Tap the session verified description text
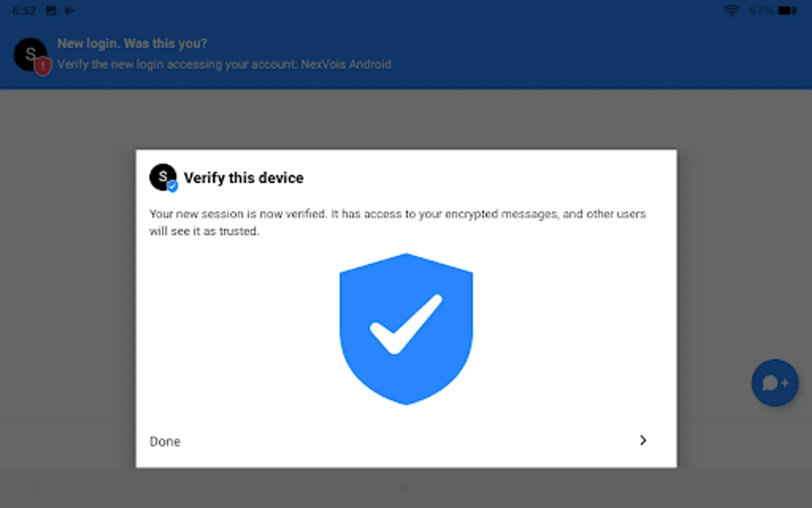The height and width of the screenshot is (508, 812). (x=397, y=222)
